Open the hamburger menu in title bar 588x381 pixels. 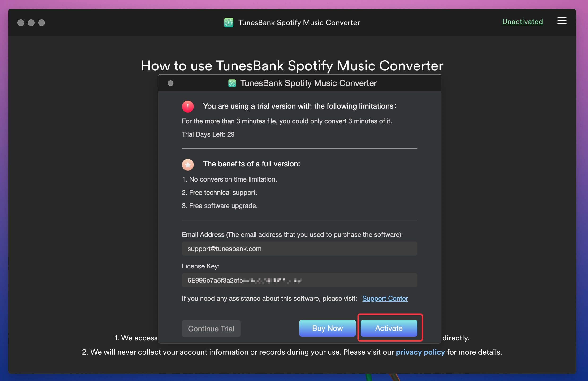562,21
